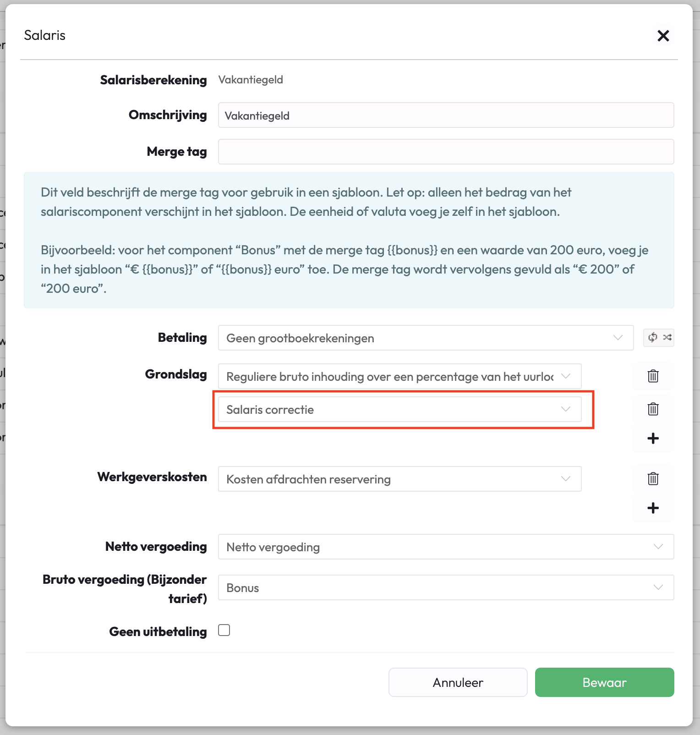Open the Salaris correctie dropdown
The width and height of the screenshot is (700, 735).
point(399,410)
